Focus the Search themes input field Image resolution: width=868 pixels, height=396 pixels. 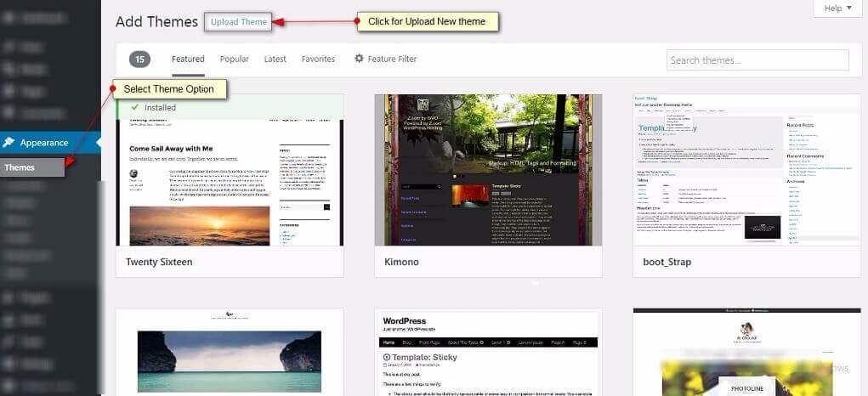pyautogui.click(x=757, y=60)
